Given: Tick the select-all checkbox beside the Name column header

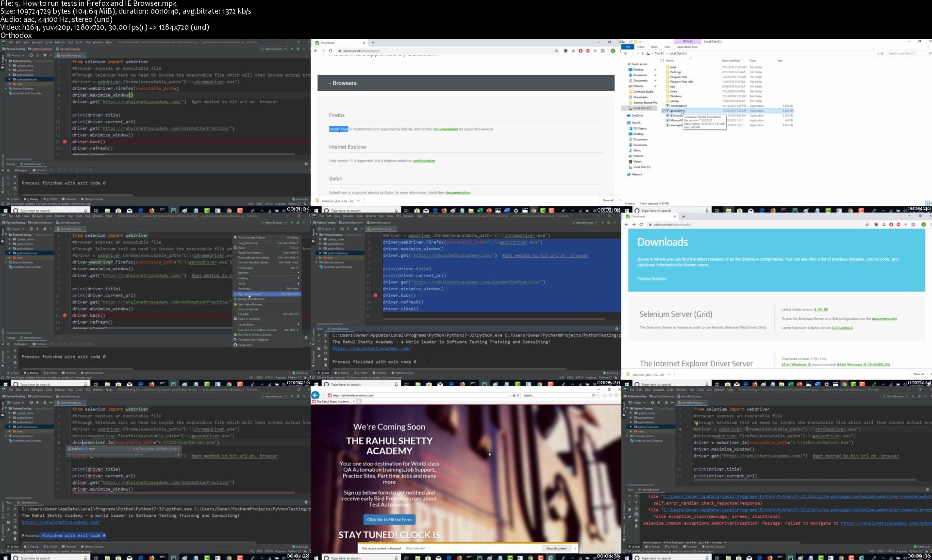Looking at the screenshot, I should click(x=662, y=61).
